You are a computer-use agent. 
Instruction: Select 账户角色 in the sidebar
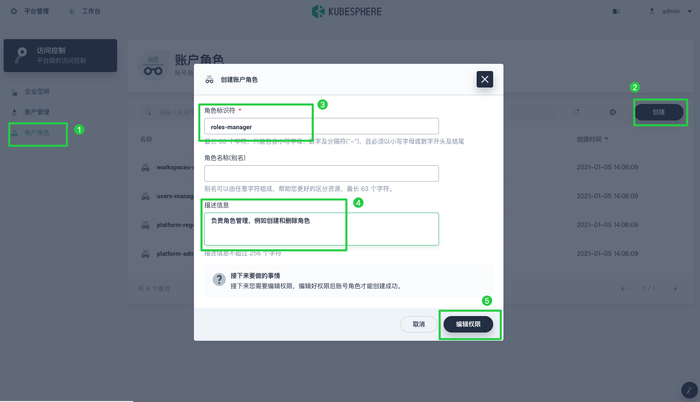click(x=36, y=132)
